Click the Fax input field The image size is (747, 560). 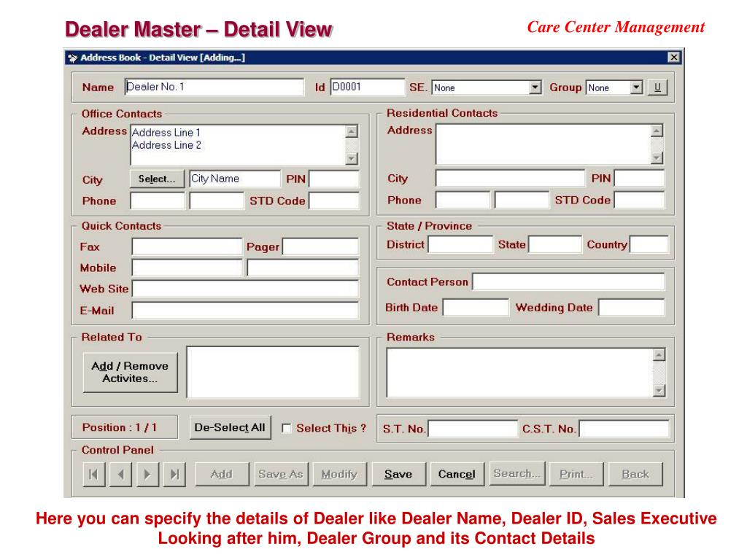point(187,246)
